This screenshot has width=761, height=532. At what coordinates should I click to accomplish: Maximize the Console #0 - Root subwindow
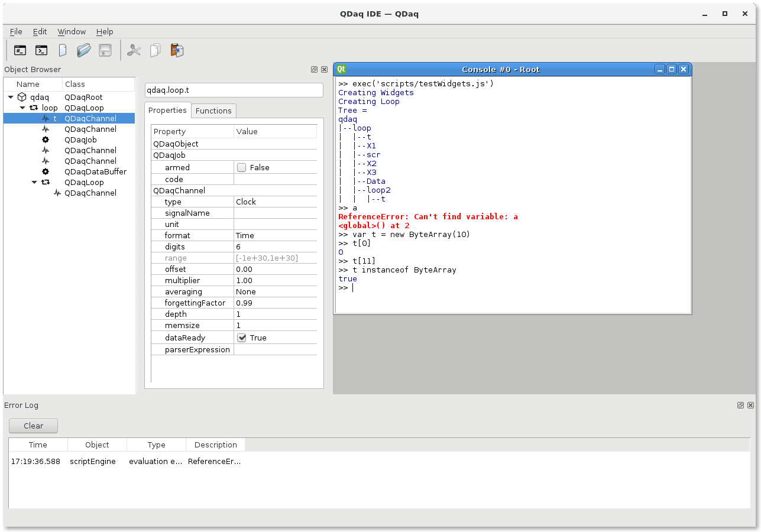[672, 69]
